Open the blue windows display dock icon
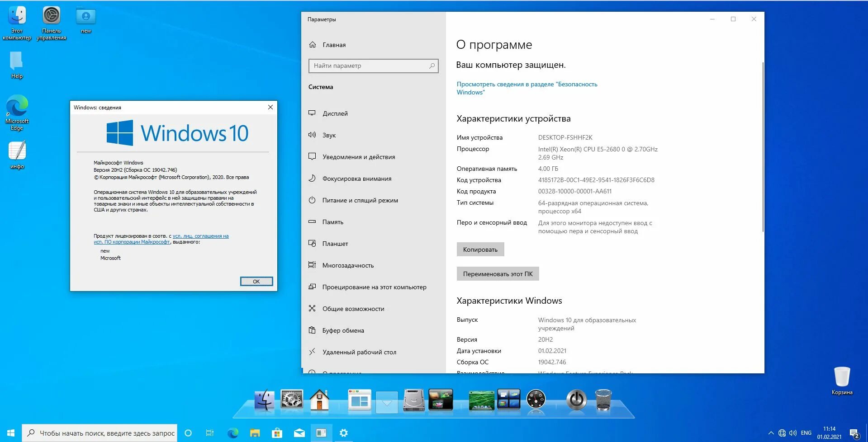This screenshot has height=442, width=868. click(508, 400)
